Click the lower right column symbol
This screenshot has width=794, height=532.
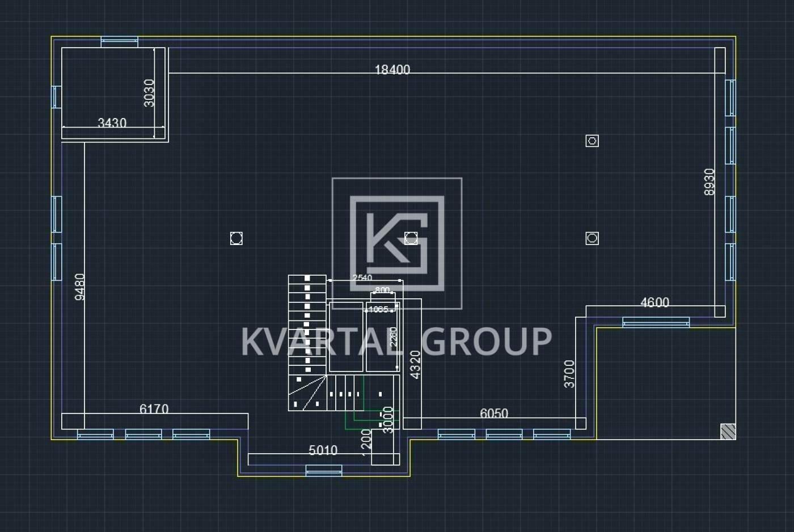(592, 238)
